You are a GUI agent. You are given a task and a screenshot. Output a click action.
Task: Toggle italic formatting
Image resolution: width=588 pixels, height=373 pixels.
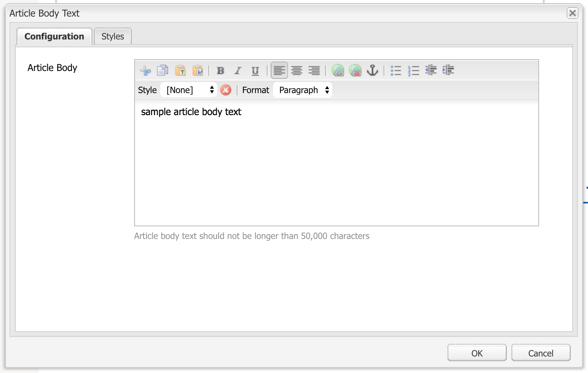coord(238,71)
